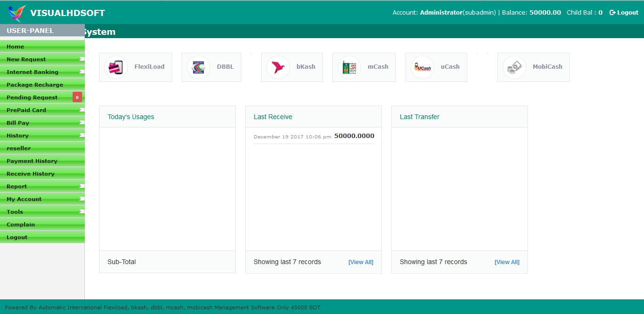Click the Logout link in header
This screenshot has width=644, height=314.
coord(624,13)
